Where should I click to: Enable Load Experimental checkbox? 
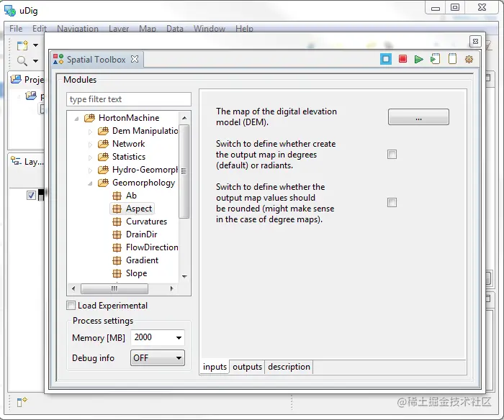[x=71, y=306]
